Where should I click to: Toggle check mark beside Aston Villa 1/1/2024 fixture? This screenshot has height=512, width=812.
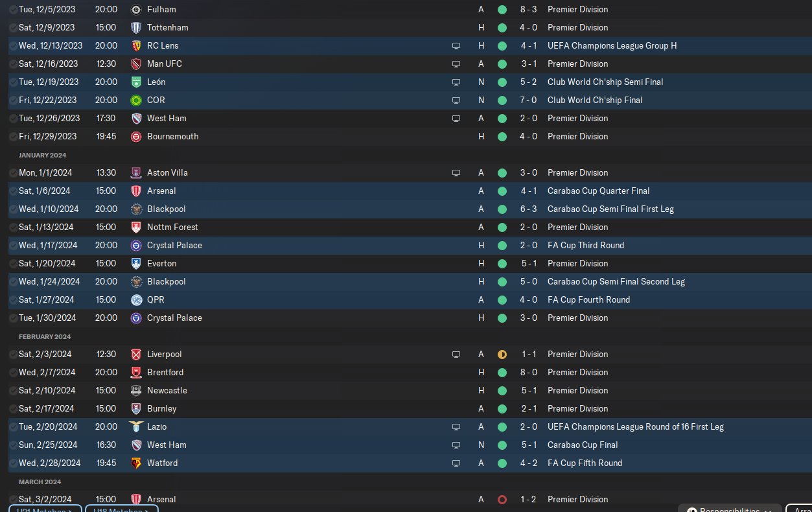[14, 173]
